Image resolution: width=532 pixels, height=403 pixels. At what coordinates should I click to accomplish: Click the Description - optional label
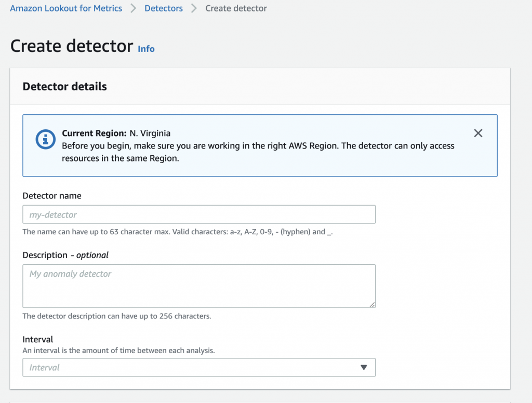click(x=65, y=255)
